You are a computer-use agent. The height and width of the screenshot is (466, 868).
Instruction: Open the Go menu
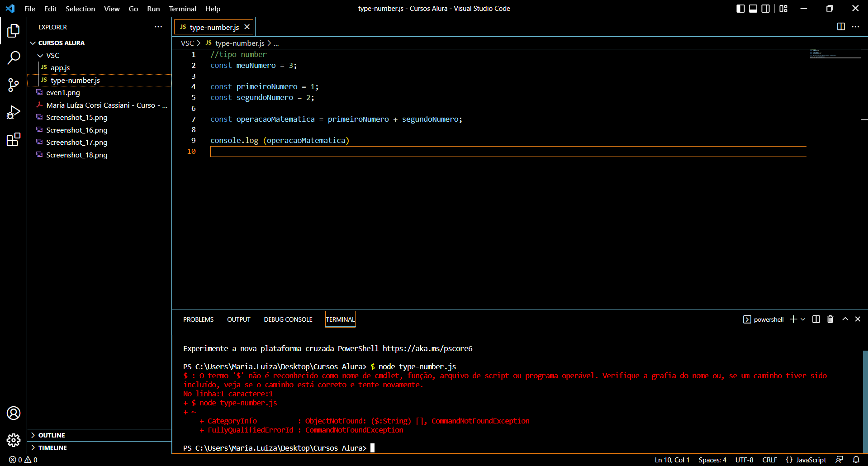click(133, 9)
